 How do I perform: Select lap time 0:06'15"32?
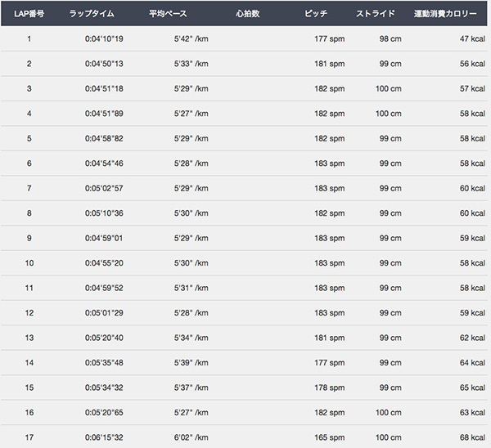click(104, 437)
